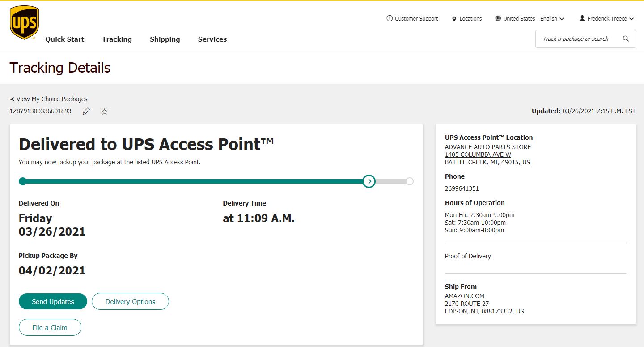Click the magnifying glass search icon

626,39
